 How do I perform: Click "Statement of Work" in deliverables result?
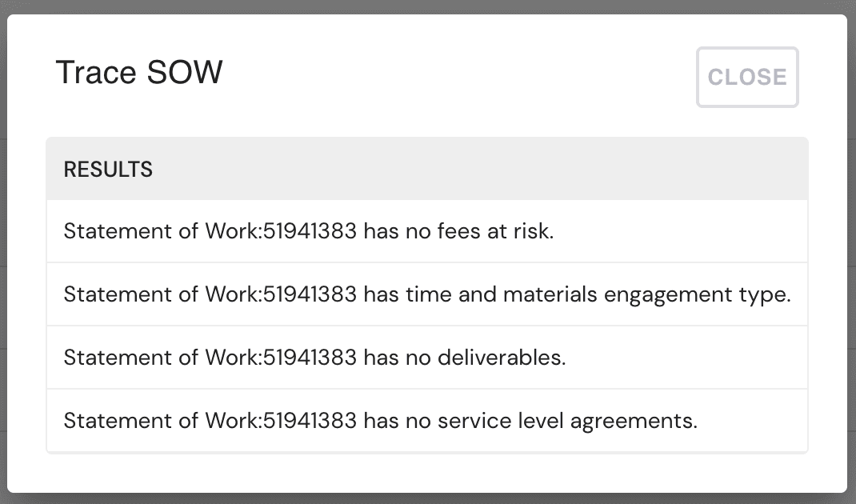click(162, 358)
